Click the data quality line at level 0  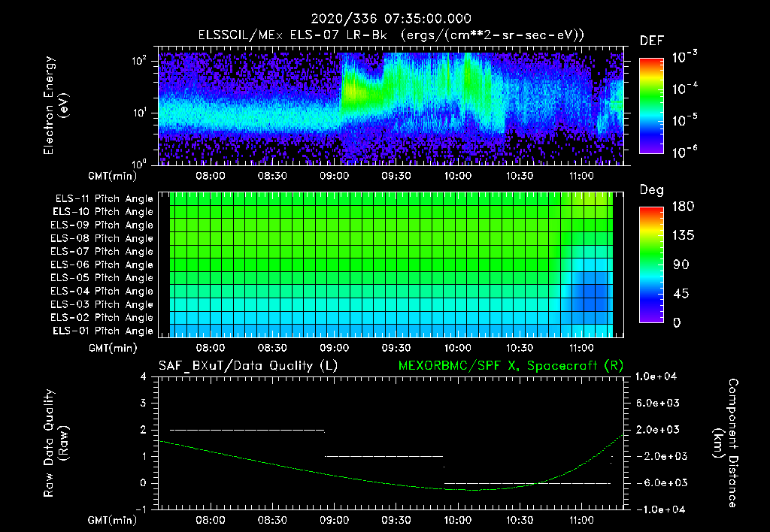[527, 483]
